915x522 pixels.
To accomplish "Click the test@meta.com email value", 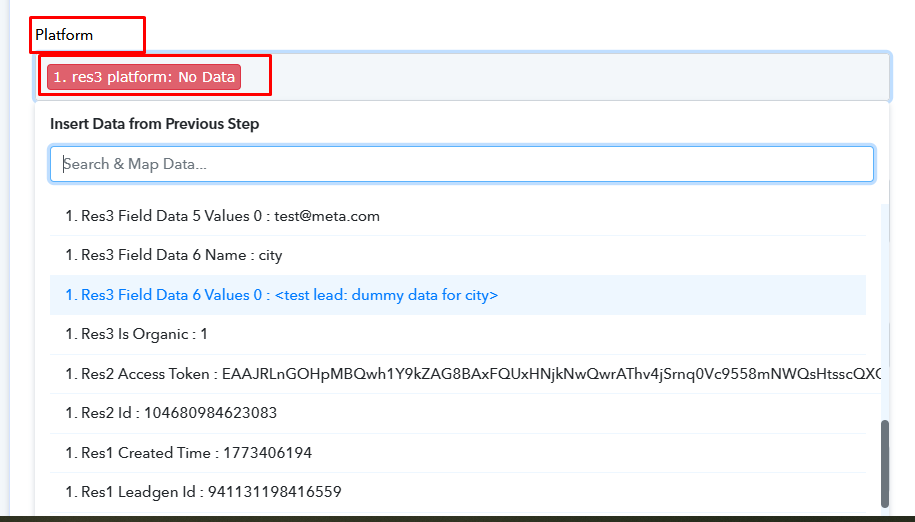I will coord(327,216).
